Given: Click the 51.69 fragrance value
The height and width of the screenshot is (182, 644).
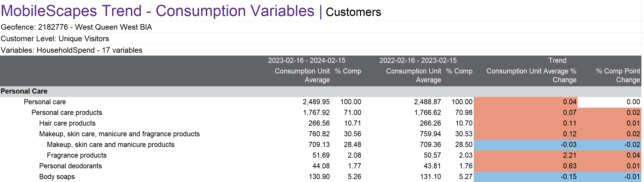Looking at the screenshot, I should point(321,155).
